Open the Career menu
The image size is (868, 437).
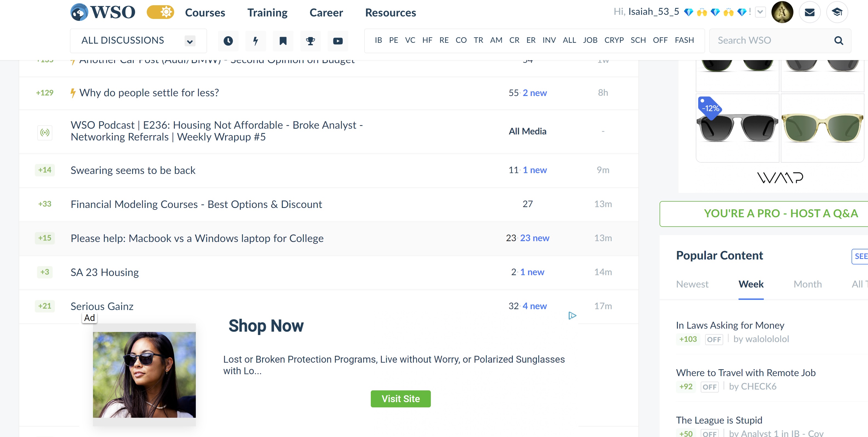click(326, 12)
